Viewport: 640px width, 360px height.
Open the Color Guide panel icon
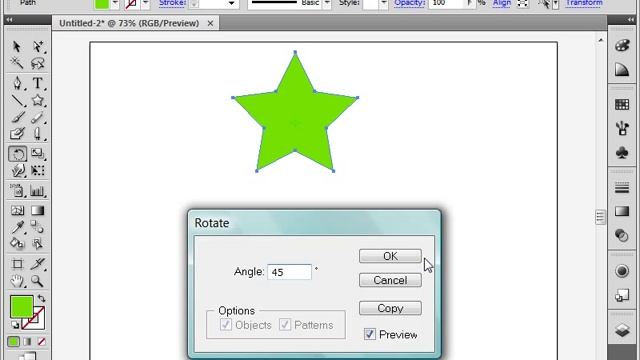click(x=622, y=70)
